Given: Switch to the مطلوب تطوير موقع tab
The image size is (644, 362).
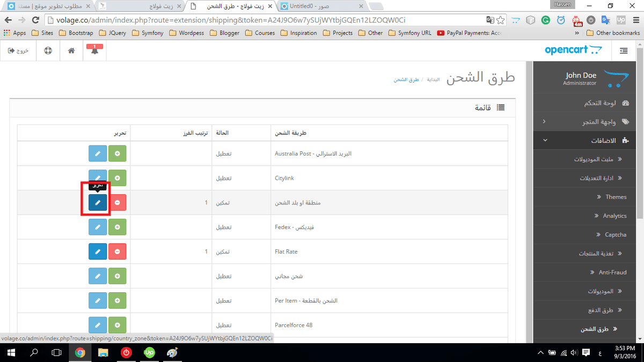Looking at the screenshot, I should [48, 6].
